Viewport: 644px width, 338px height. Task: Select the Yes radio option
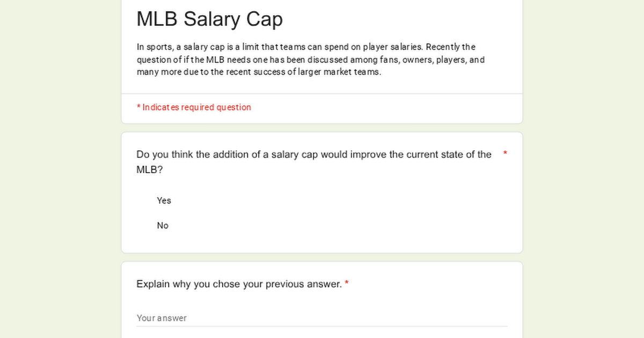(164, 201)
